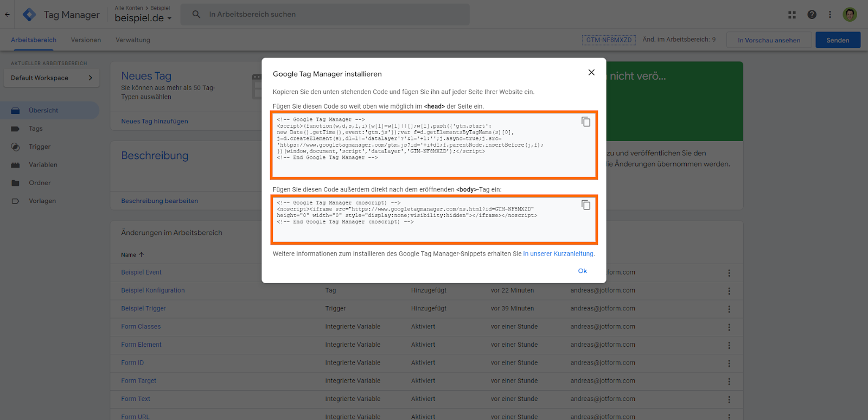Open row menu for Form ID
868x420 pixels.
729,363
